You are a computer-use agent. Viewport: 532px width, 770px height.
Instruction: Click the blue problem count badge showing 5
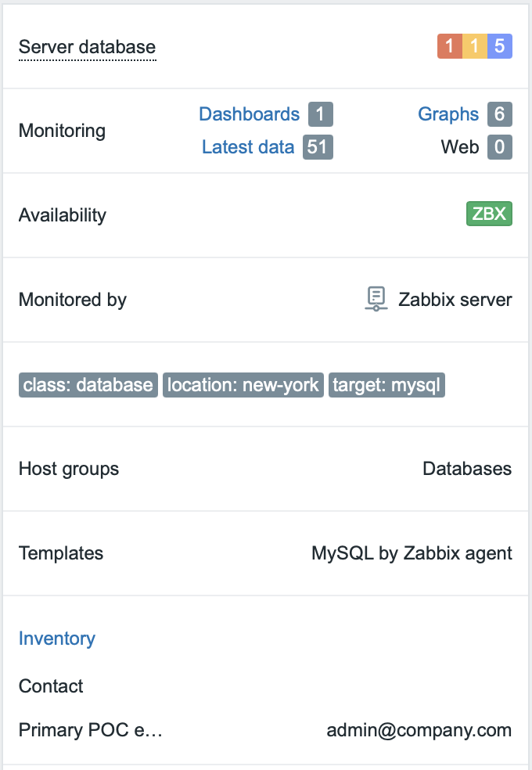point(500,46)
